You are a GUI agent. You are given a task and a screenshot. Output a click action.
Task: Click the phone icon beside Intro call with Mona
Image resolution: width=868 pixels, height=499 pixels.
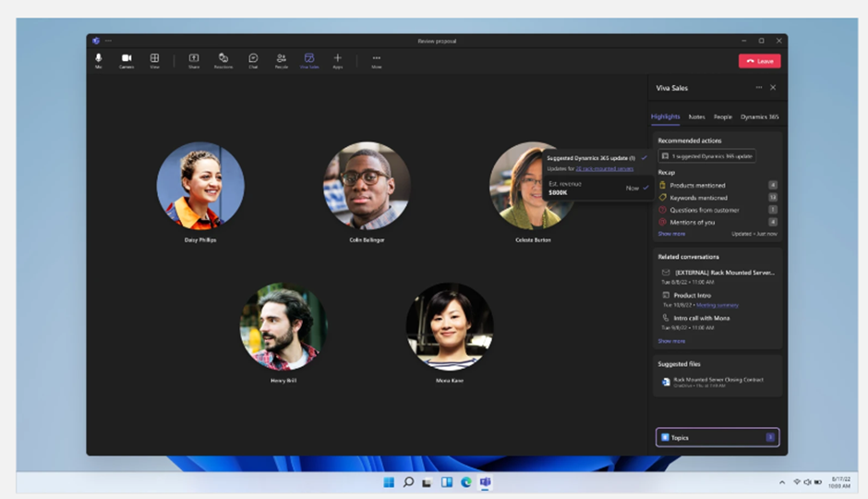[666, 318]
